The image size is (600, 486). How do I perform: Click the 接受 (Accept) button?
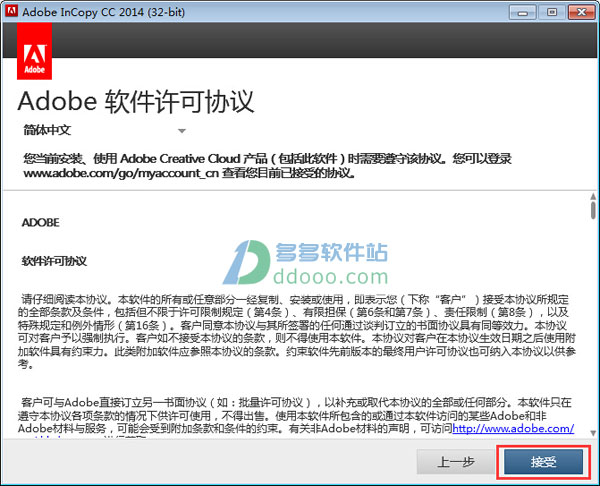[x=543, y=462]
